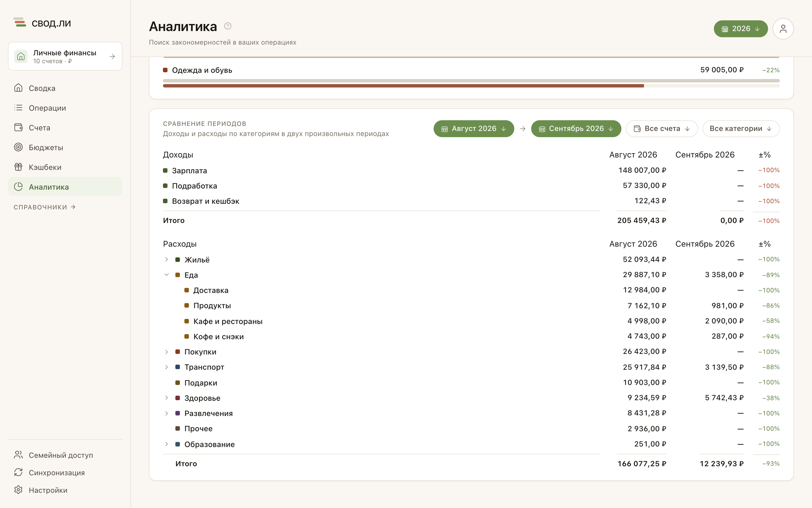Click the Одежда и обувь color swatch
The height and width of the screenshot is (508, 812).
click(x=165, y=70)
